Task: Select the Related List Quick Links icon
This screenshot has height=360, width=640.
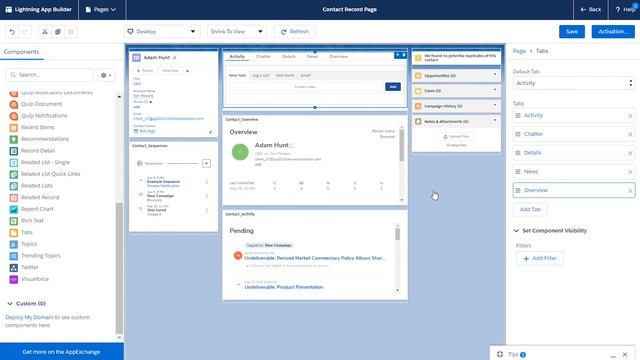Action: coord(13,174)
